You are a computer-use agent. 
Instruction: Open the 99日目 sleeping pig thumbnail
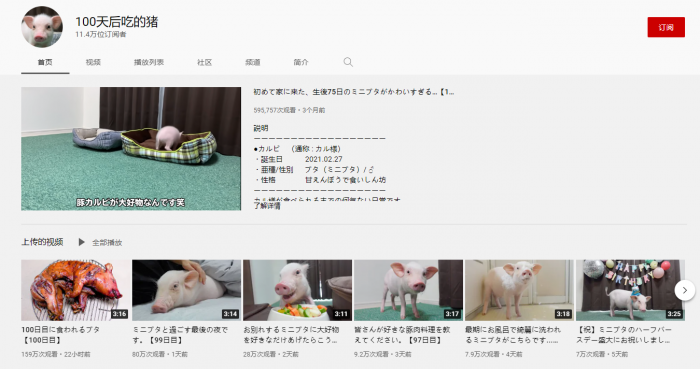[186, 290]
